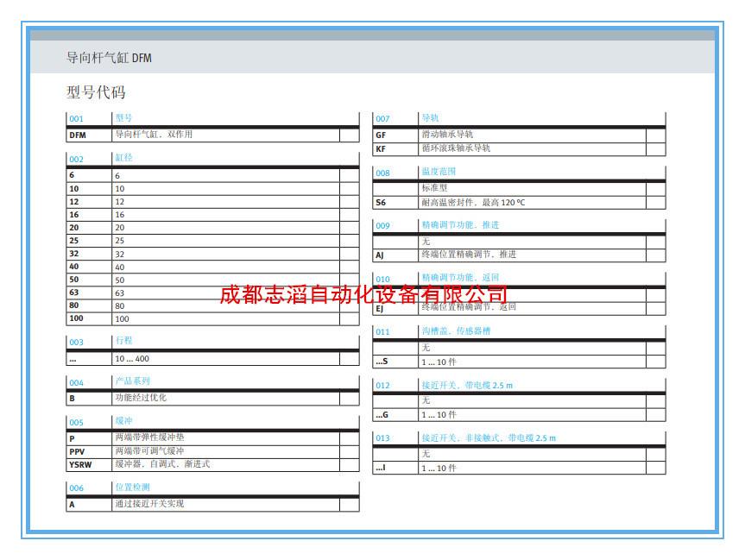Select the GF 滑动轴承导轨 row
The height and width of the screenshot is (560, 745).
pyautogui.click(x=519, y=135)
